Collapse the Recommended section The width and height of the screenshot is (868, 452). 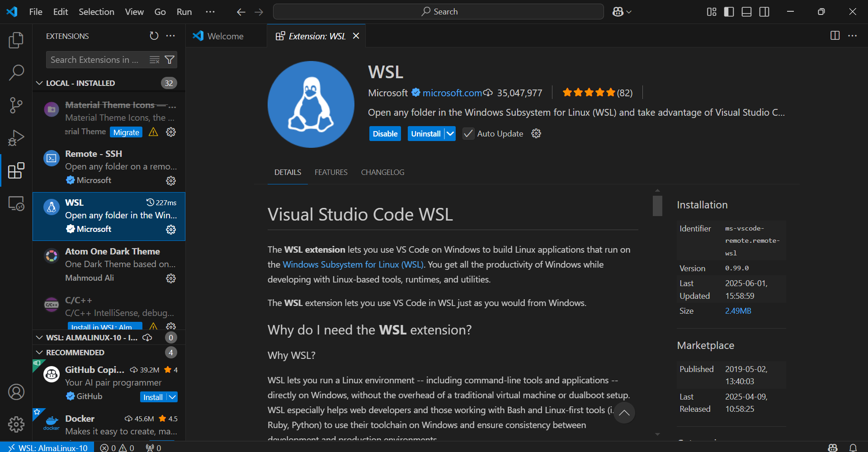tap(39, 353)
